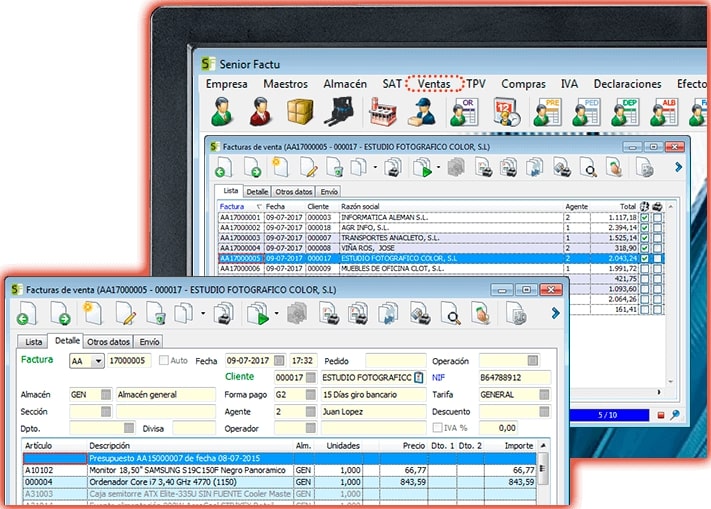
Task: Click the factory production icon
Action: click(x=383, y=111)
